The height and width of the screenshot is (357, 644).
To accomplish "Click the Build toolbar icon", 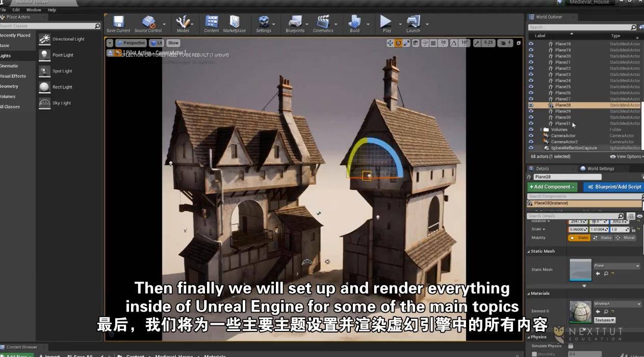I will coord(355,24).
